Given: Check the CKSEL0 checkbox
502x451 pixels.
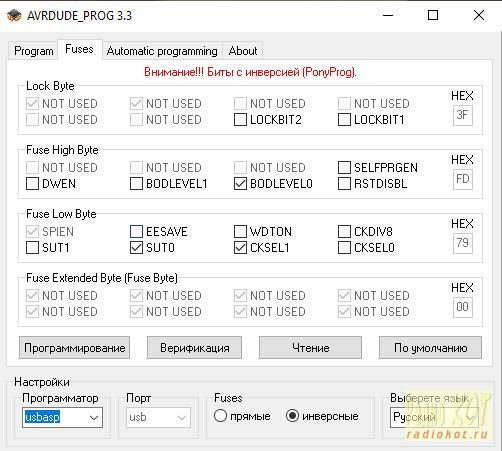Looking at the screenshot, I should [x=344, y=248].
